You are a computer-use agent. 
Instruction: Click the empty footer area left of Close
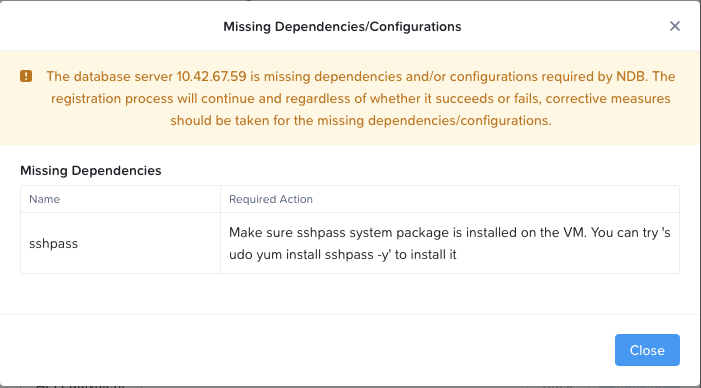click(308, 350)
